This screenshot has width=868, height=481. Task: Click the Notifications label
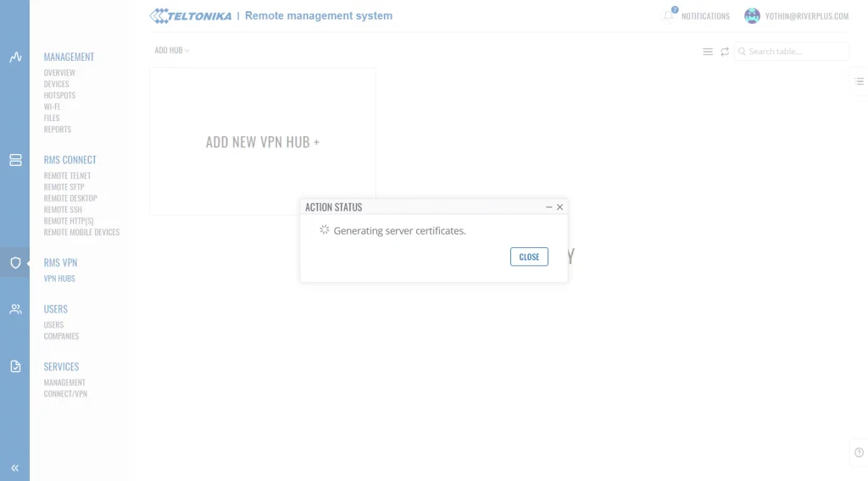click(705, 17)
